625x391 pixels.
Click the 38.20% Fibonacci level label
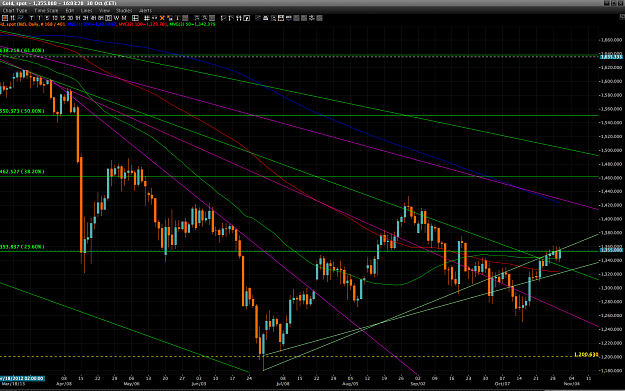click(22, 172)
